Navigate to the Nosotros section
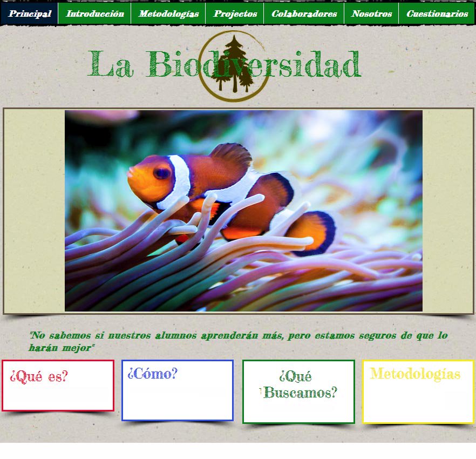The width and height of the screenshot is (476, 459). pos(371,13)
